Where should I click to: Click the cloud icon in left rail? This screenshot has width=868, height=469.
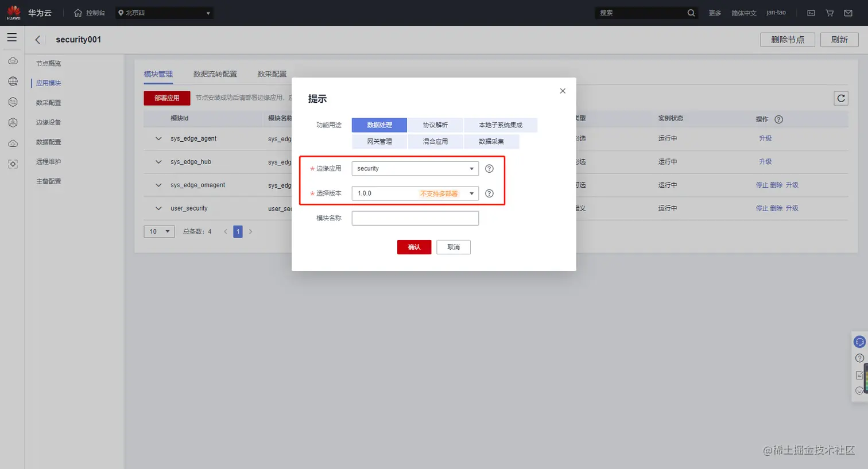tap(13, 61)
